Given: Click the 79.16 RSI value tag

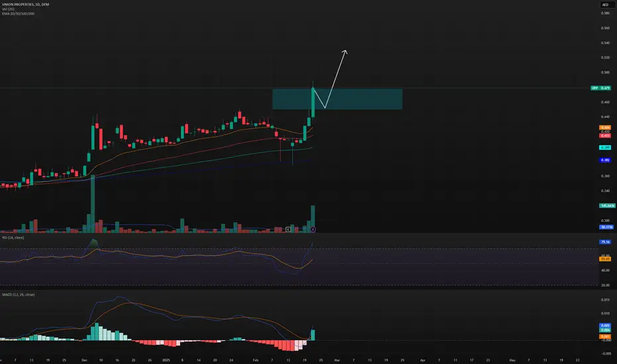Looking at the screenshot, I should [x=605, y=242].
